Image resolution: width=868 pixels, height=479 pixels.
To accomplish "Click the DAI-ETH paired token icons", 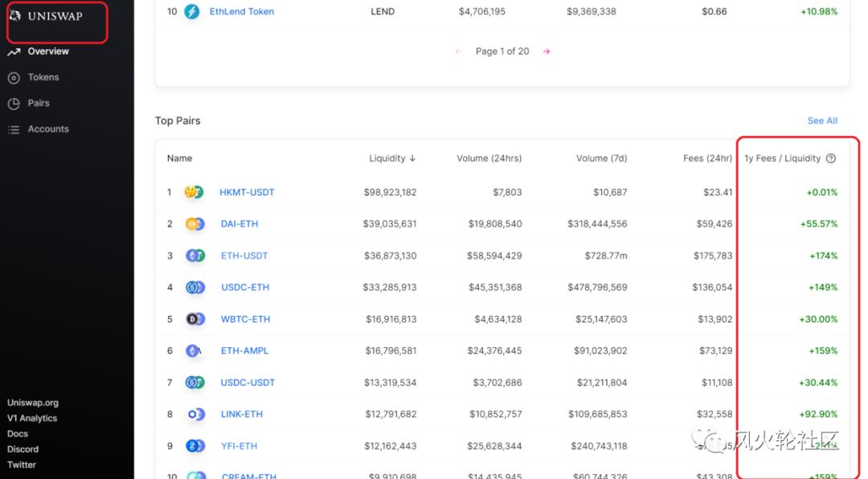I will [x=194, y=223].
